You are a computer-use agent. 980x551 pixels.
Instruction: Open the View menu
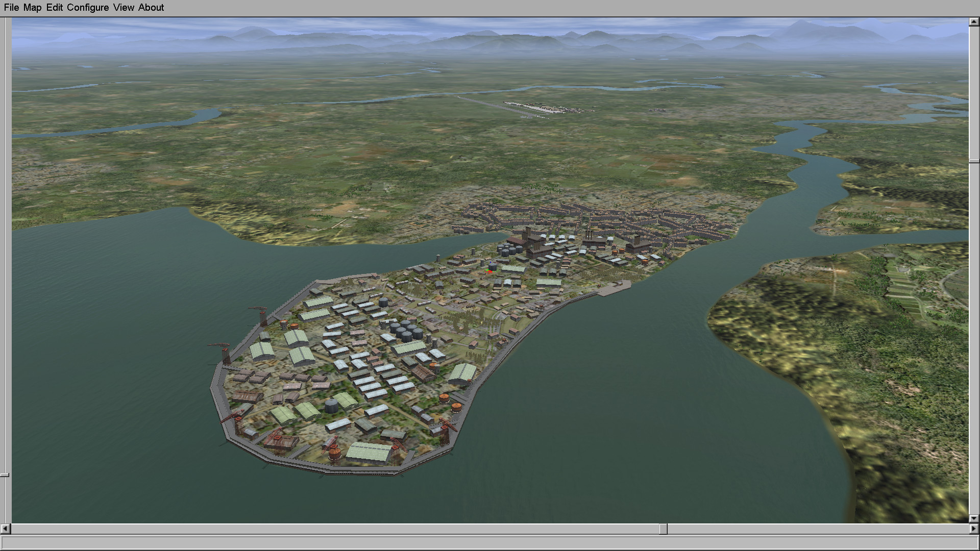tap(124, 8)
